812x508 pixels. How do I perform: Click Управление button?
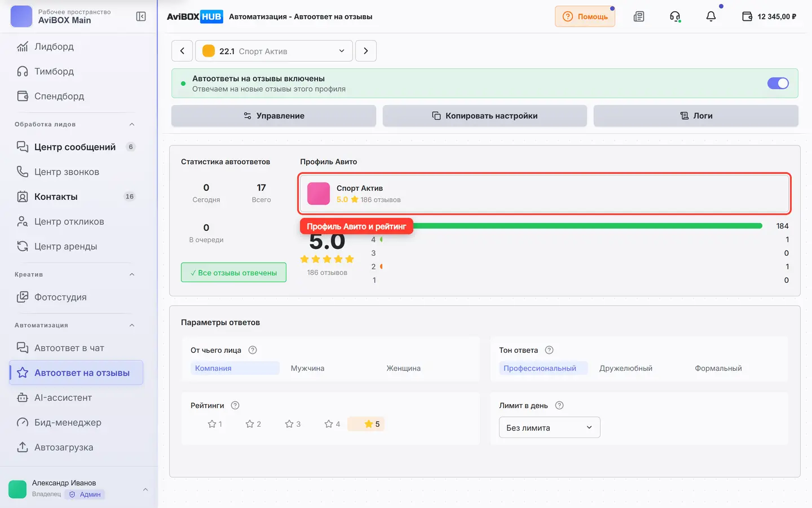(x=274, y=116)
